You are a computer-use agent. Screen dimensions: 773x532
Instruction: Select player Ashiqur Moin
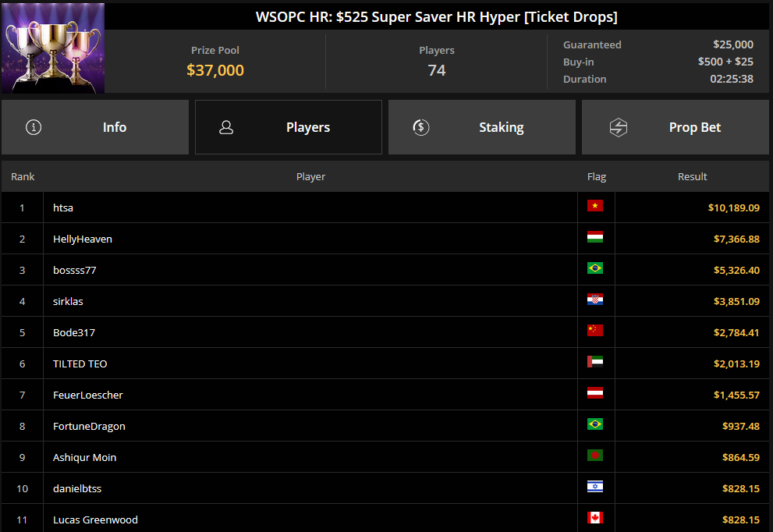tap(84, 458)
